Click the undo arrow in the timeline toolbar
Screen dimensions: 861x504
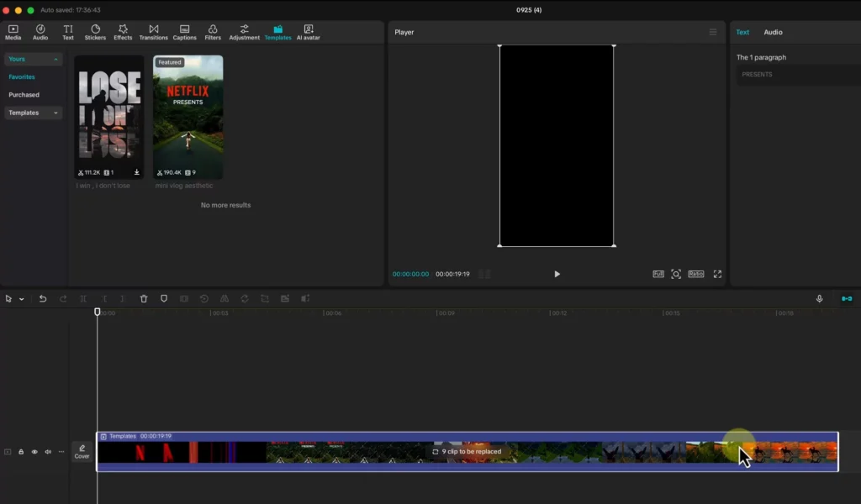click(43, 298)
